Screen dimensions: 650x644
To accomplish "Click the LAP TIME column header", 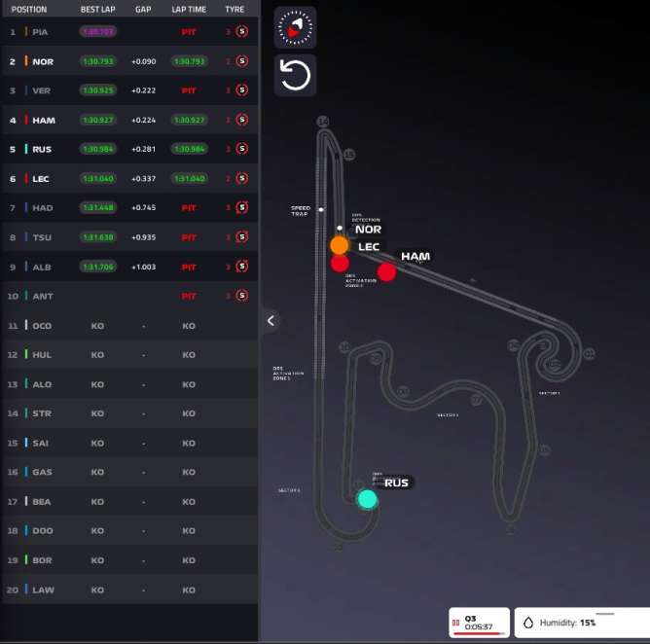I will 189,9.
